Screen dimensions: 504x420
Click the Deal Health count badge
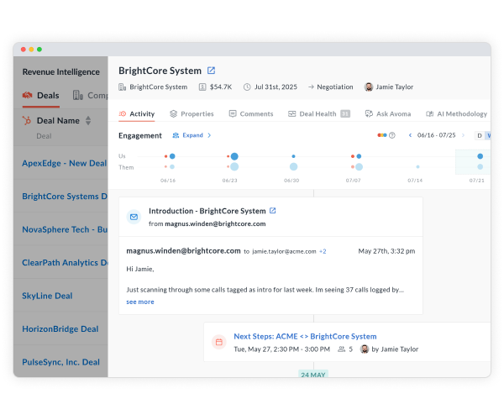pyautogui.click(x=345, y=113)
